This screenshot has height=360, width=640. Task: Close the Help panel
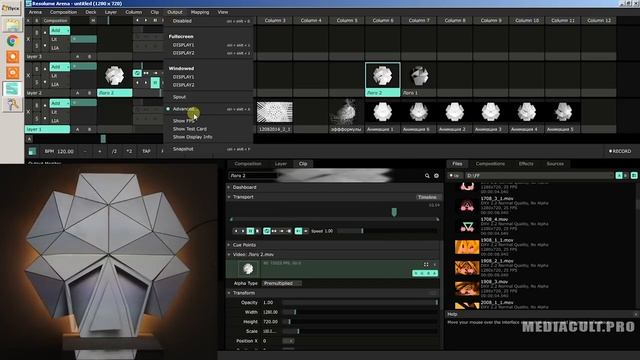(x=636, y=314)
